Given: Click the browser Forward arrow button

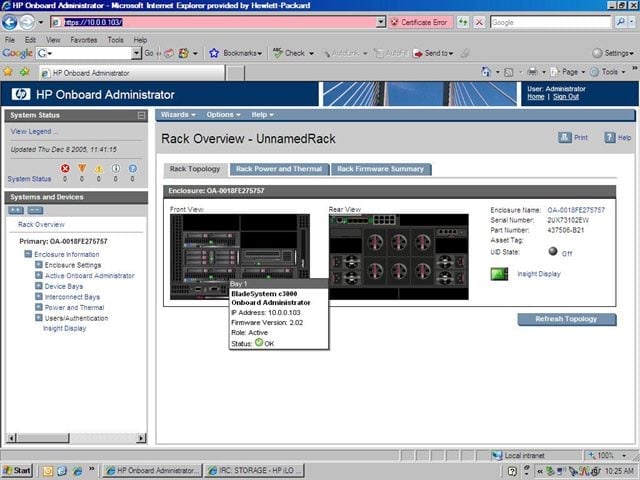Looking at the screenshot, I should pyautogui.click(x=27, y=22).
